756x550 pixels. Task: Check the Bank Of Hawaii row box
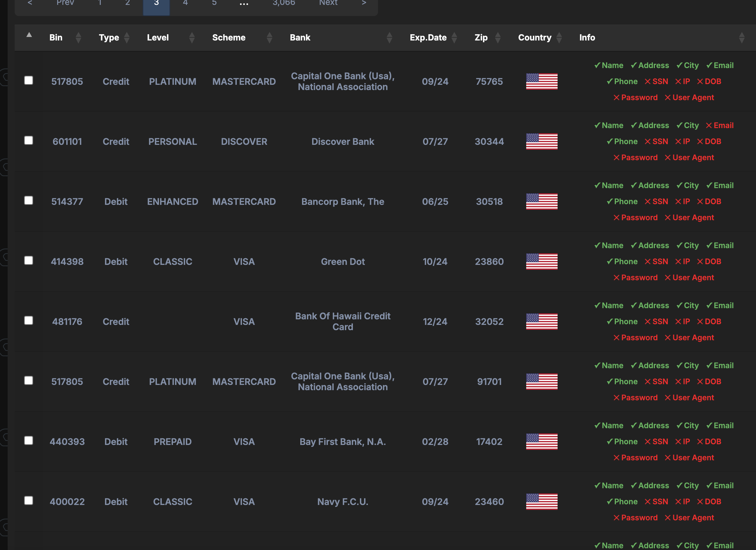point(29,320)
